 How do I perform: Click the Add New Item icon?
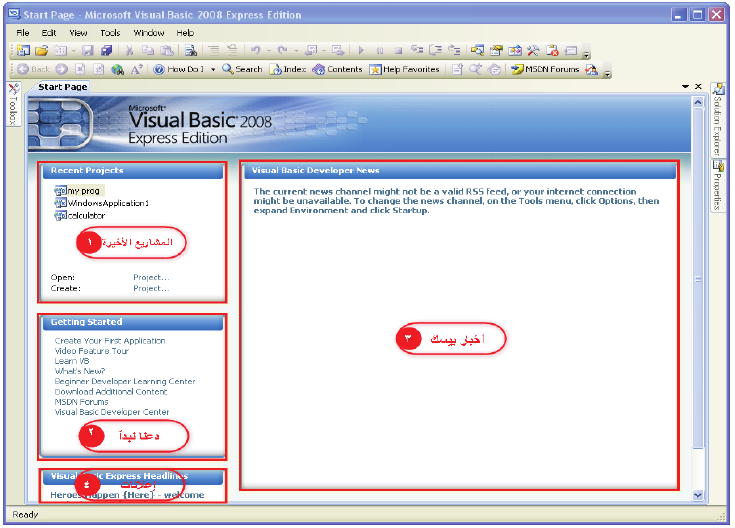tap(60, 50)
